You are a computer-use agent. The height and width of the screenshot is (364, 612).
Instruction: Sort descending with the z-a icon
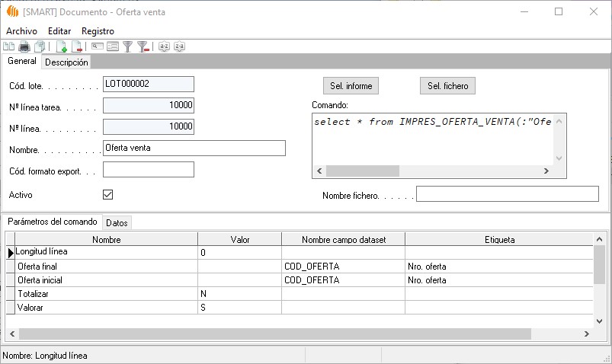point(179,46)
